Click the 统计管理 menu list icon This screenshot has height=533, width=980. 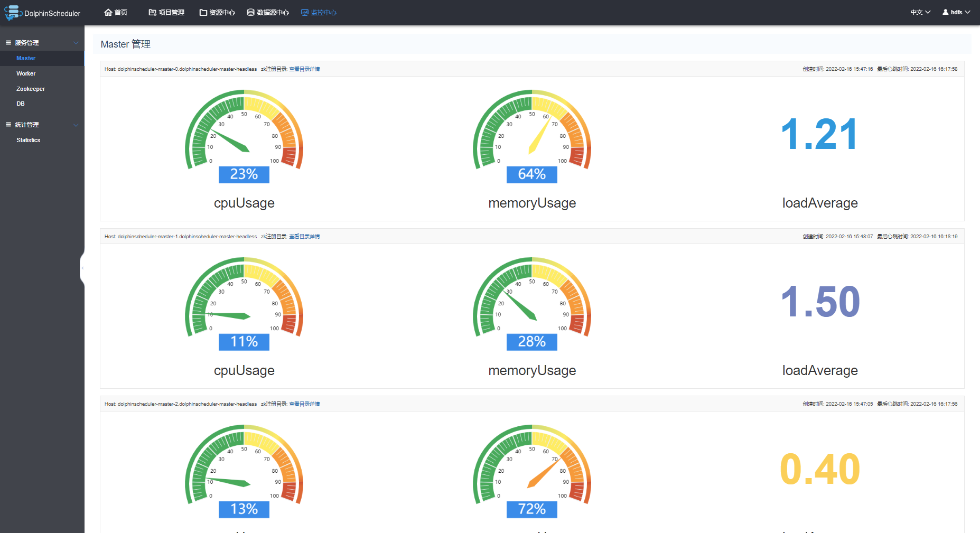8,125
